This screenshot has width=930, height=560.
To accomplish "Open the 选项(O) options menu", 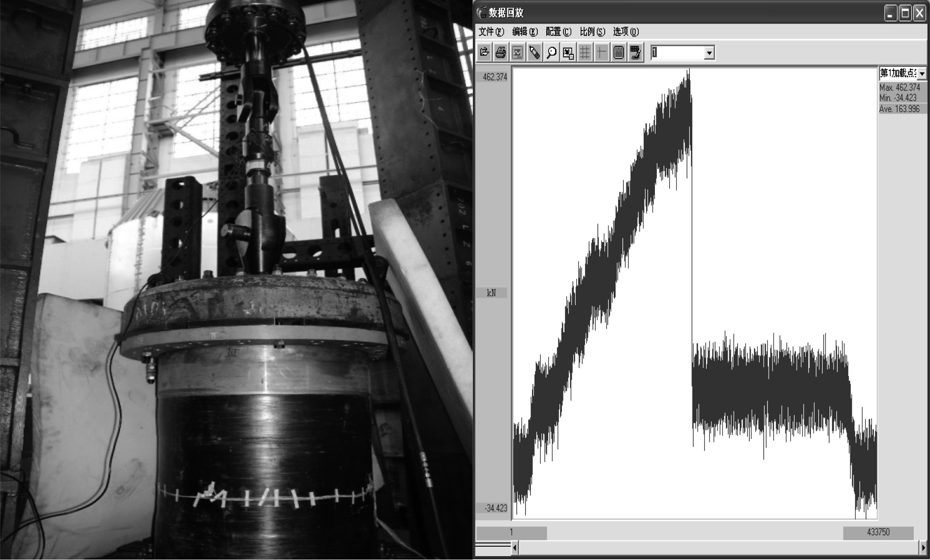I will tap(625, 32).
